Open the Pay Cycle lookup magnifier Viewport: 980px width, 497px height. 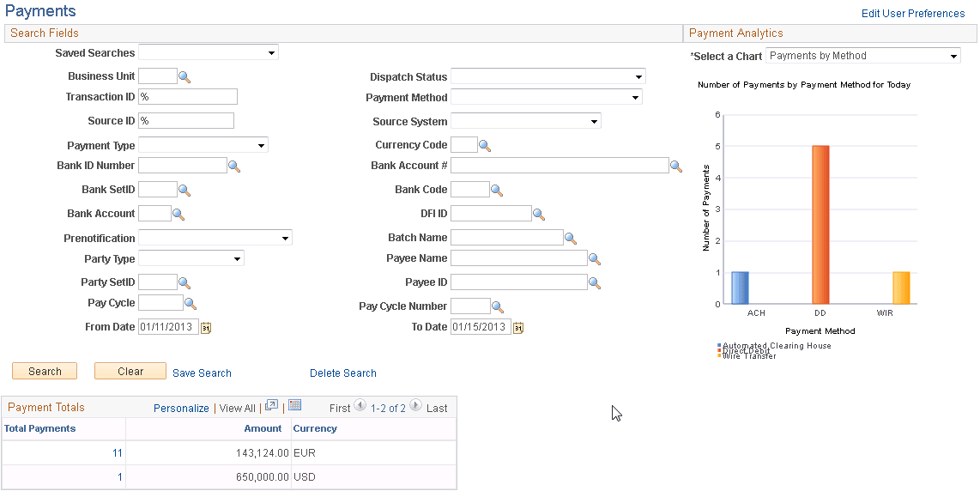(190, 302)
